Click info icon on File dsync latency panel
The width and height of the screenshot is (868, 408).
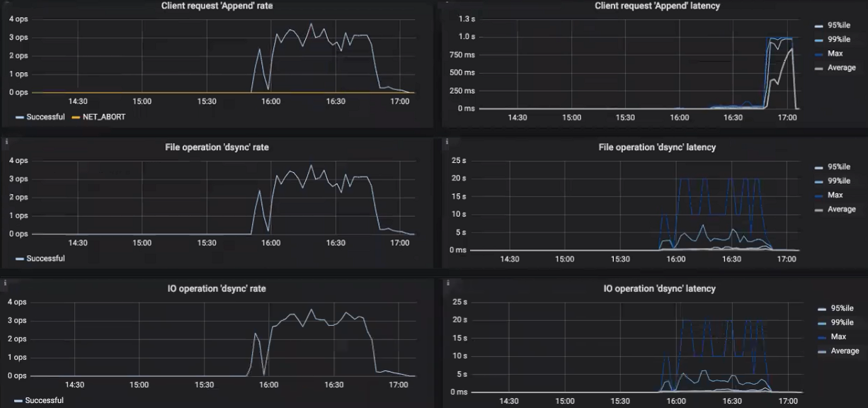[x=447, y=142]
